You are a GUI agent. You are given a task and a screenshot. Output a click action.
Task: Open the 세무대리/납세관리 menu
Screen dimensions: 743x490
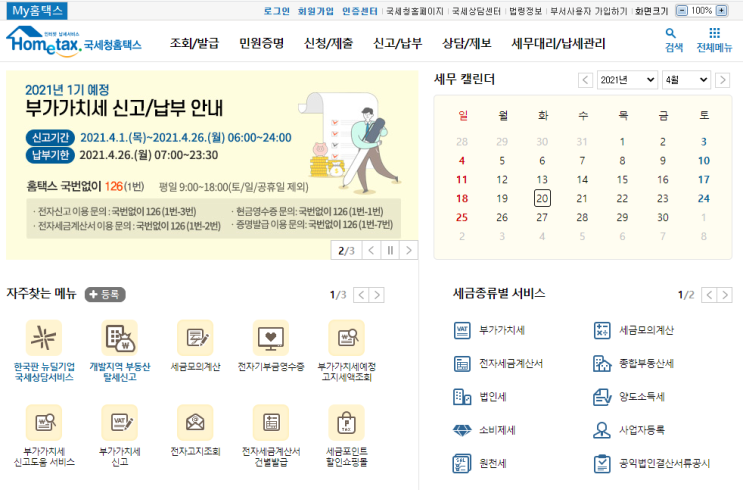(x=558, y=44)
